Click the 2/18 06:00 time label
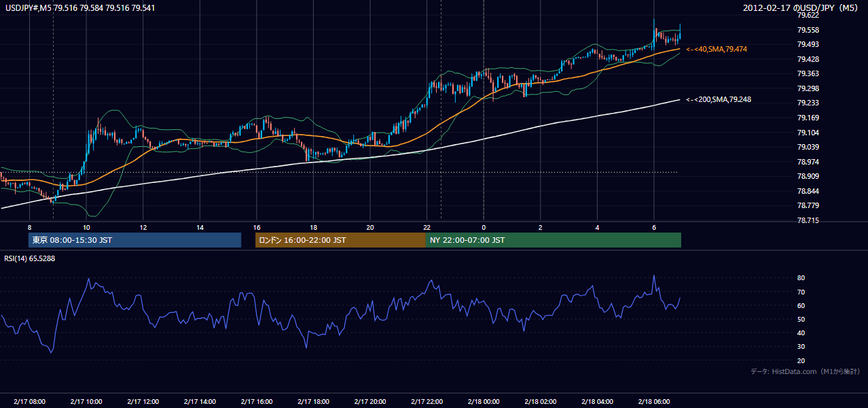This screenshot has height=408, width=868. [x=653, y=402]
